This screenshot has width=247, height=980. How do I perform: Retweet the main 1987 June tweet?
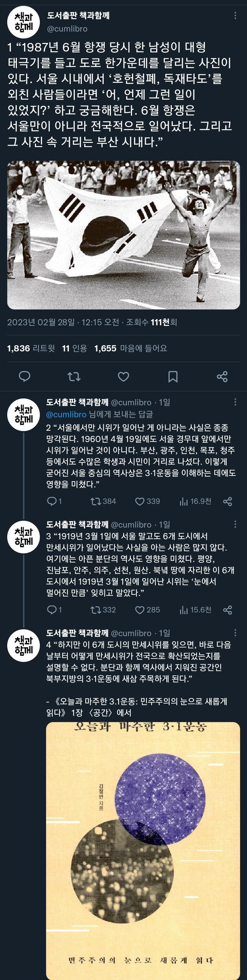[x=74, y=376]
